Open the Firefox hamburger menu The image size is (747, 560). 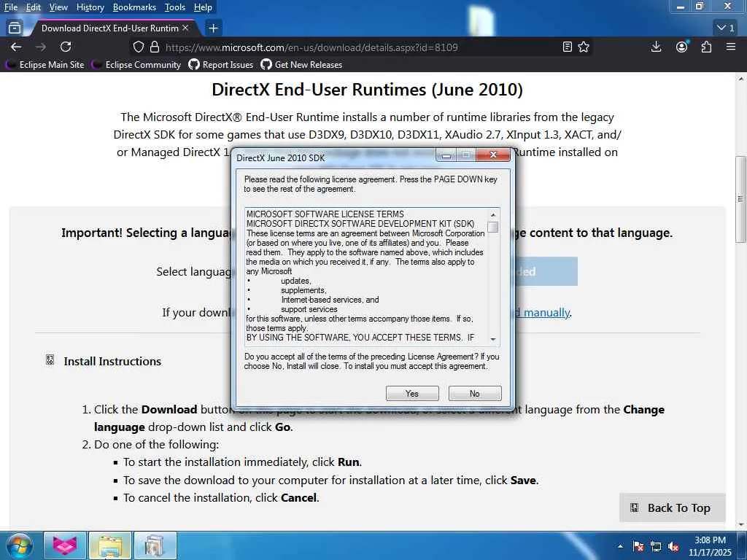731,47
